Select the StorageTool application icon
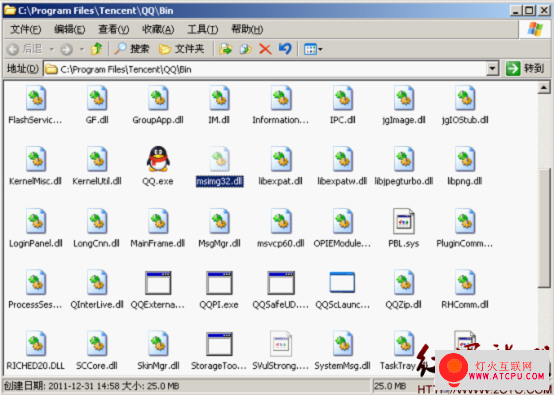Image resolution: width=554 pixels, height=395 pixels. [x=219, y=344]
